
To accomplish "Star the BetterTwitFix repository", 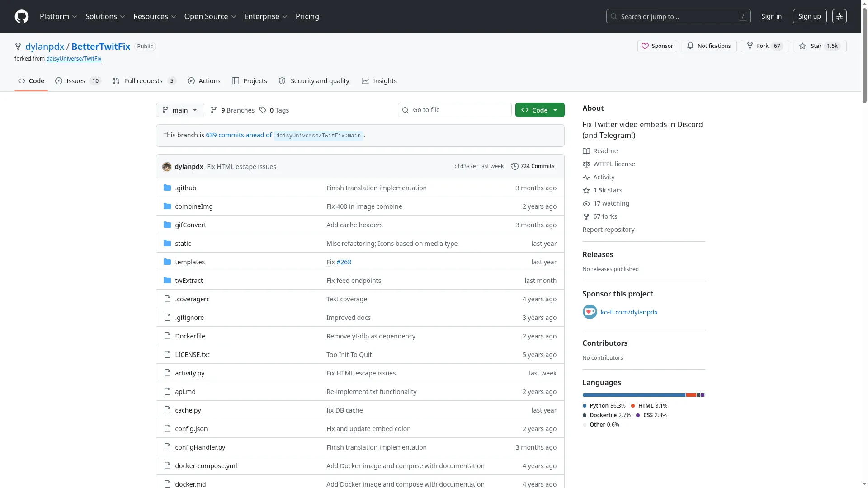I will tap(820, 46).
